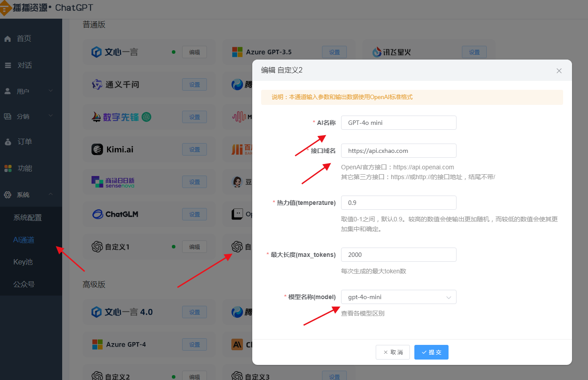This screenshot has width=588, height=380.
Task: Cancel the dialog with 取消 button
Action: click(x=393, y=352)
